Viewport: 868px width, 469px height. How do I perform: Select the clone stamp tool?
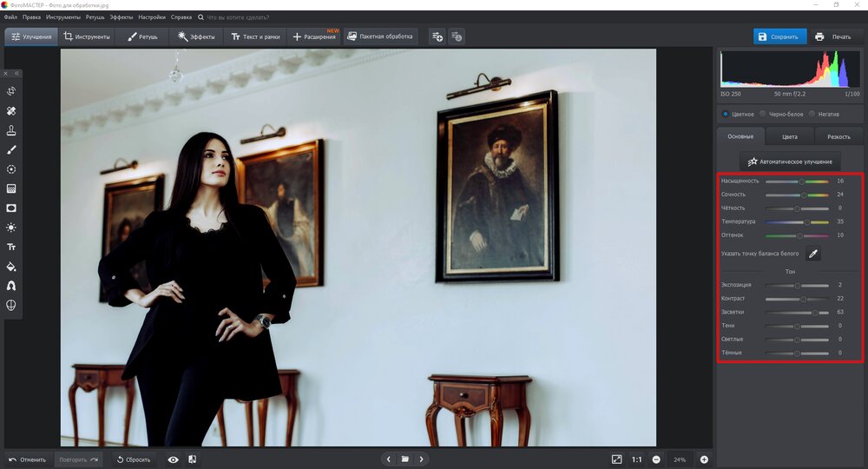12,130
